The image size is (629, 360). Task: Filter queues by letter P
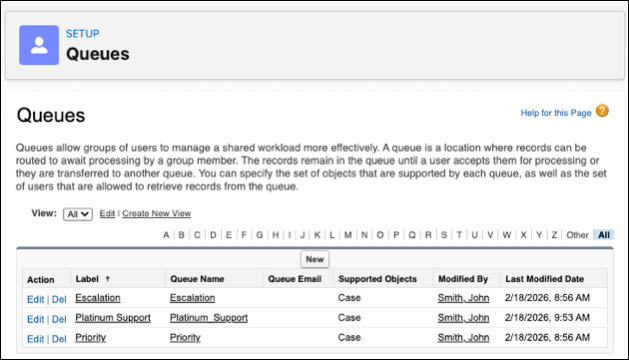pos(396,235)
